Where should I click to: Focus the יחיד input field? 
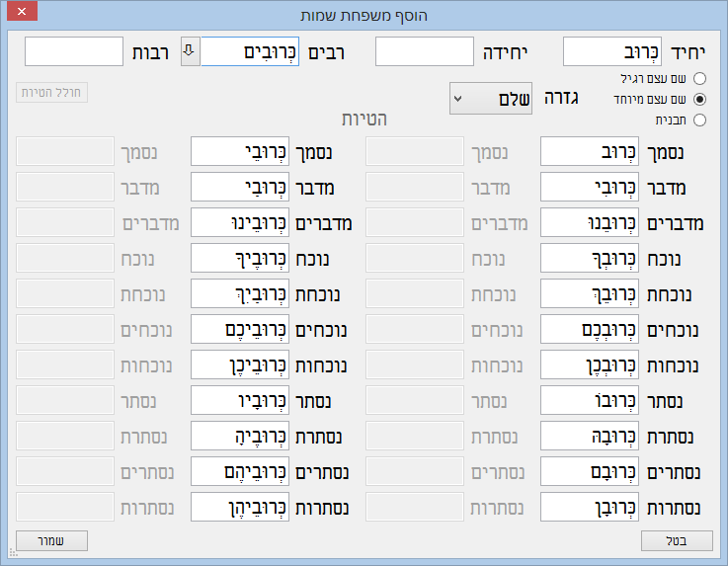611,52
